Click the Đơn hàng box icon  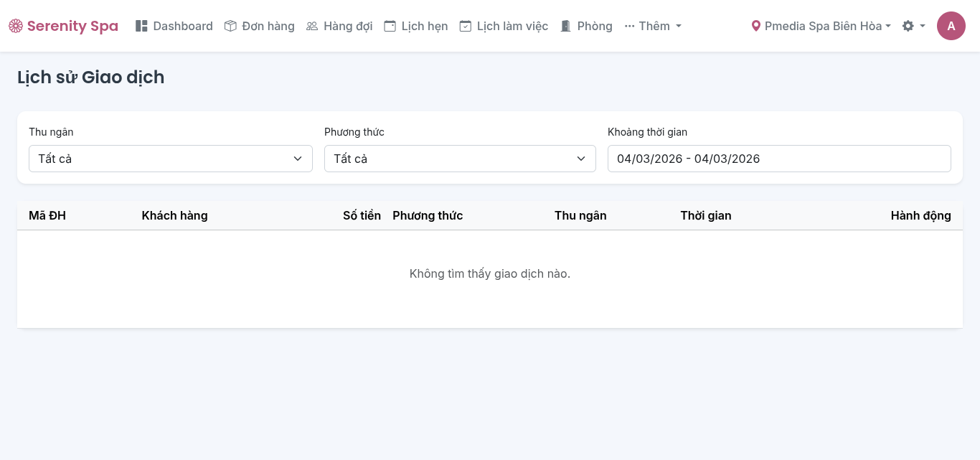pos(230,26)
